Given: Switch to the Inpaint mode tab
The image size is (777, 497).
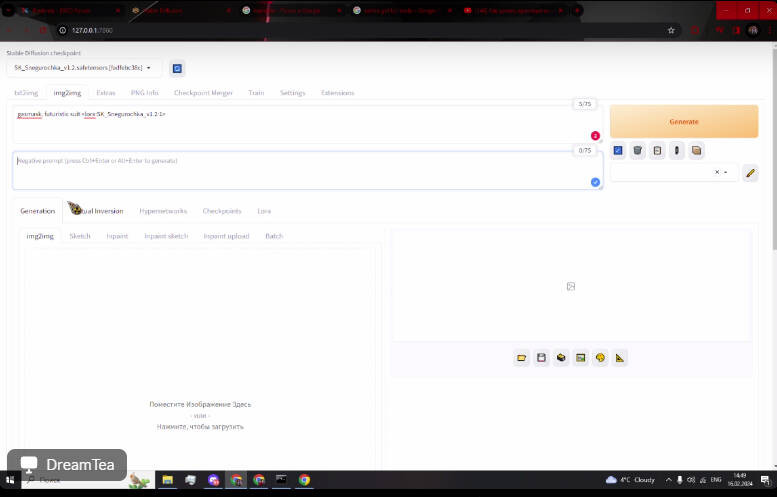Looking at the screenshot, I should point(117,236).
